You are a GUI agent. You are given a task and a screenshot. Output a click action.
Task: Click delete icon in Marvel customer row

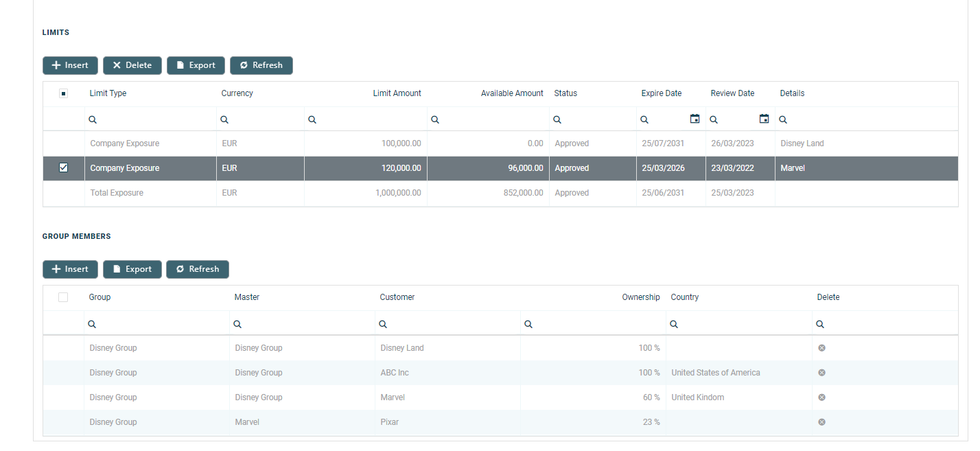click(821, 397)
